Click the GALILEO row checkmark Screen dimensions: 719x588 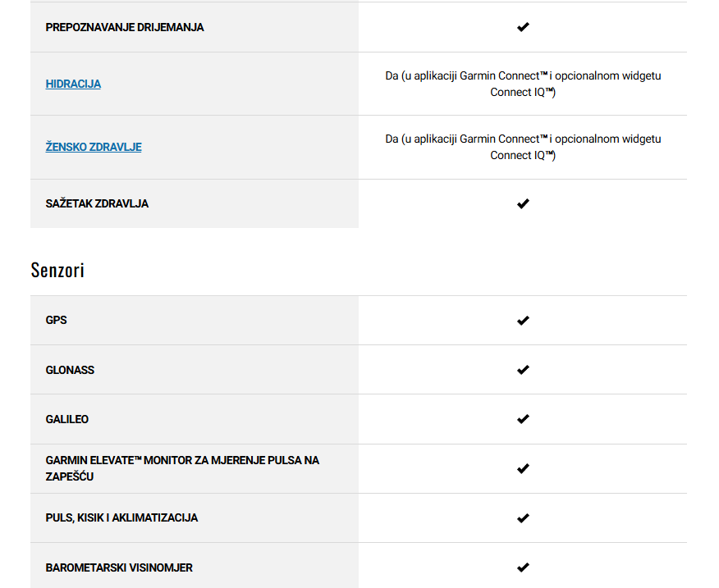(x=523, y=419)
